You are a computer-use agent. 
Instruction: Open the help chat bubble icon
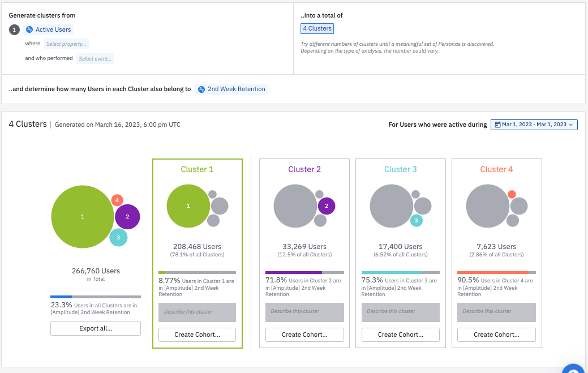point(574,369)
